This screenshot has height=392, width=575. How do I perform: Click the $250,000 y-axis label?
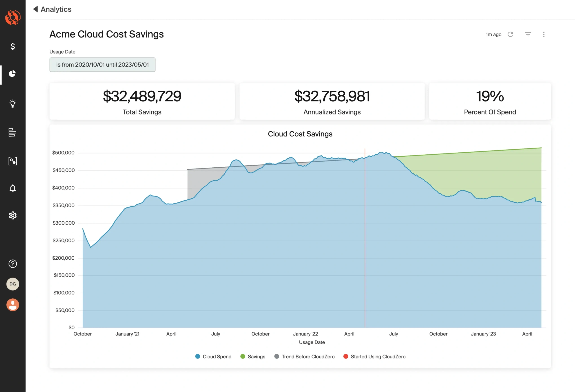pos(64,241)
